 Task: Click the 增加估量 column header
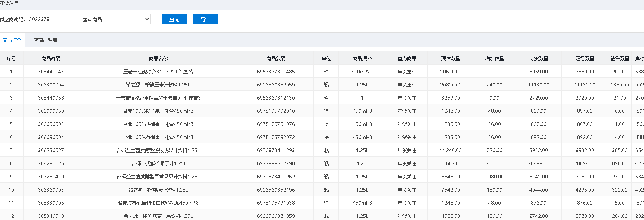[x=494, y=58]
